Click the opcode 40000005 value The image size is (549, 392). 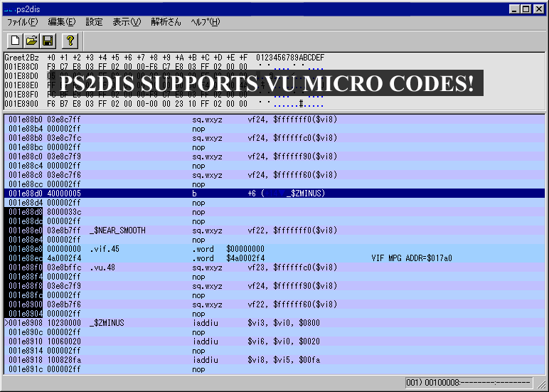(64, 194)
